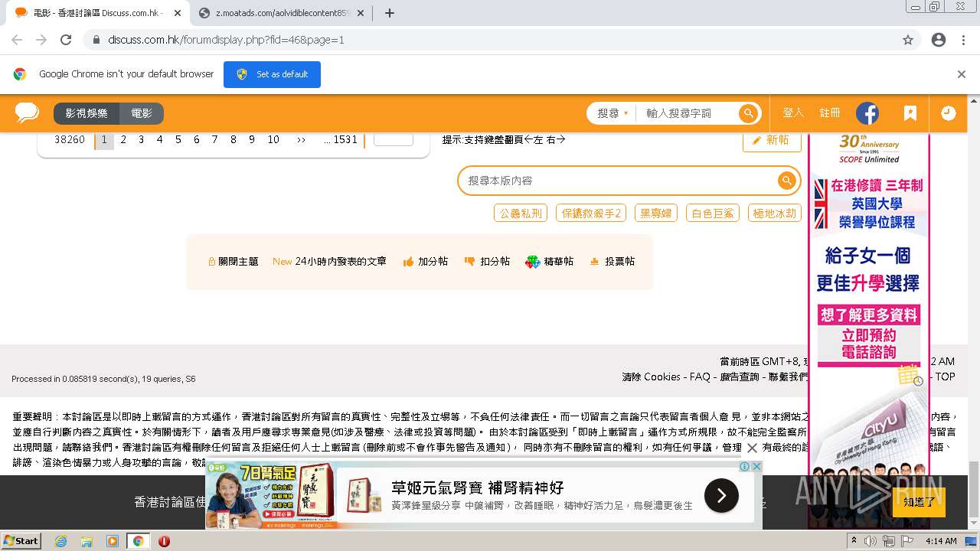Viewport: 980px width, 551px height.
Task: Click the 白色巨鯊 tag
Action: 712,213
